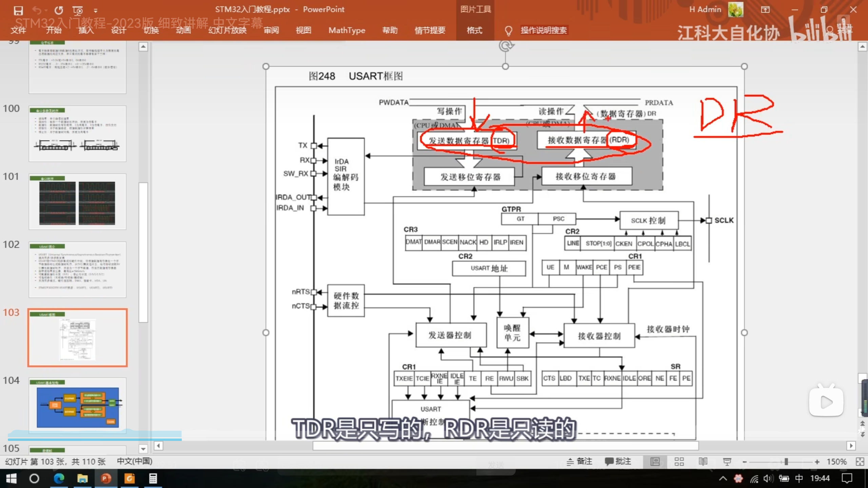
Task: Open the MathType ribbon tab
Action: pyautogui.click(x=347, y=30)
